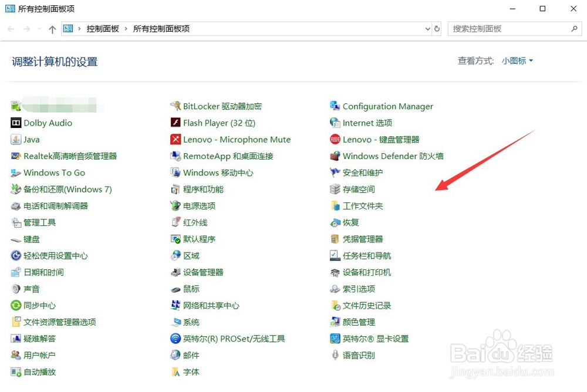Open the Internet 选项 globe icon
Screen dimensions: 587x392
point(335,123)
